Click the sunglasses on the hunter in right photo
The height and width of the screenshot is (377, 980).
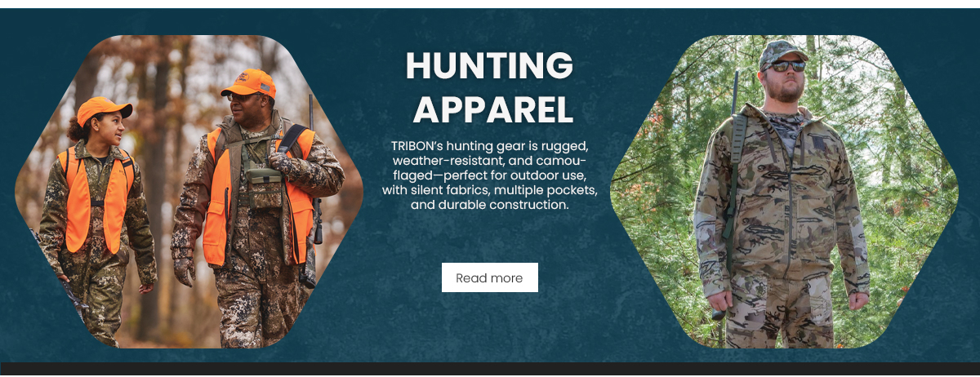tap(786, 66)
